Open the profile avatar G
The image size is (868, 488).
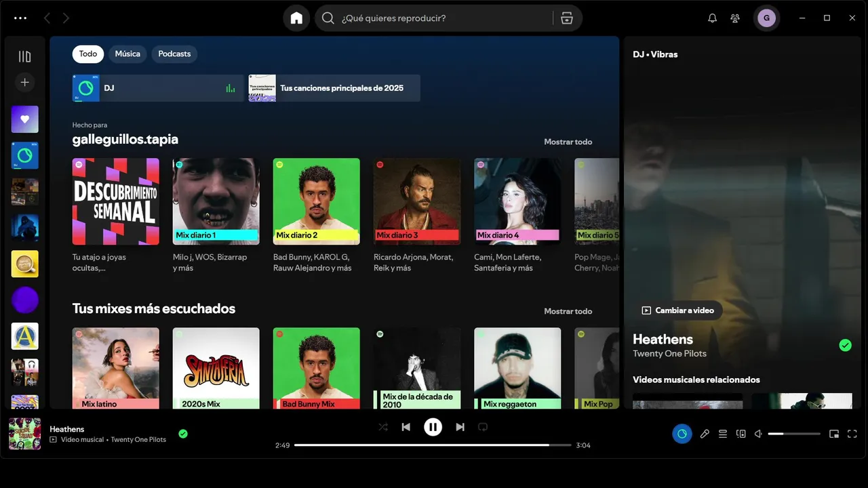[766, 18]
